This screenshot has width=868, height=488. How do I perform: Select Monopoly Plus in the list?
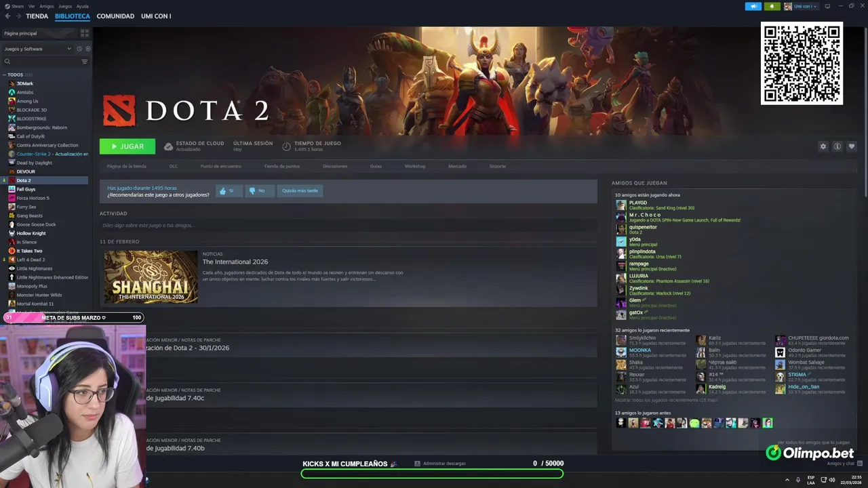pyautogui.click(x=32, y=286)
